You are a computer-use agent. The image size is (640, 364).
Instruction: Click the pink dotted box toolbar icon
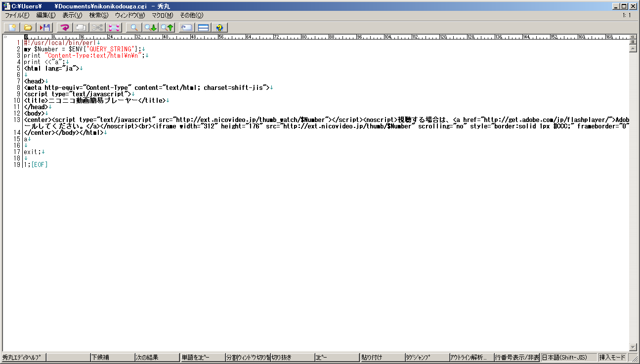(114, 28)
